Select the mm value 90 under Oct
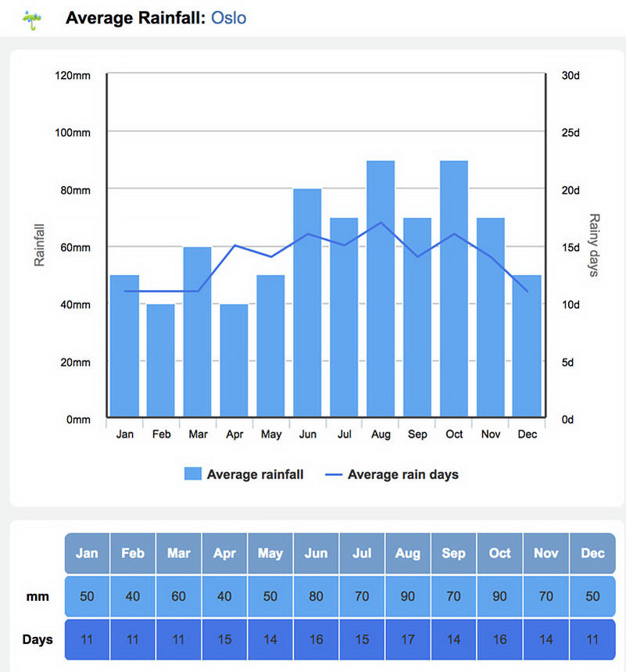This screenshot has width=626, height=672. pyautogui.click(x=500, y=596)
